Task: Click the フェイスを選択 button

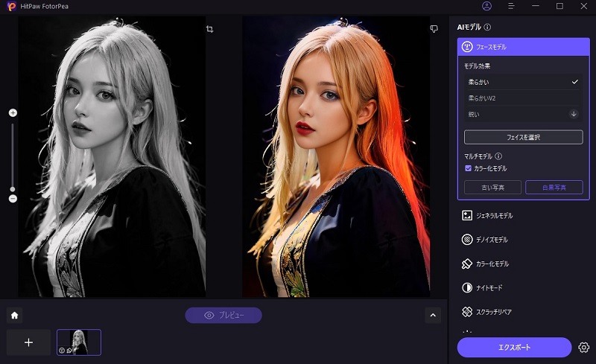Action: tap(523, 137)
